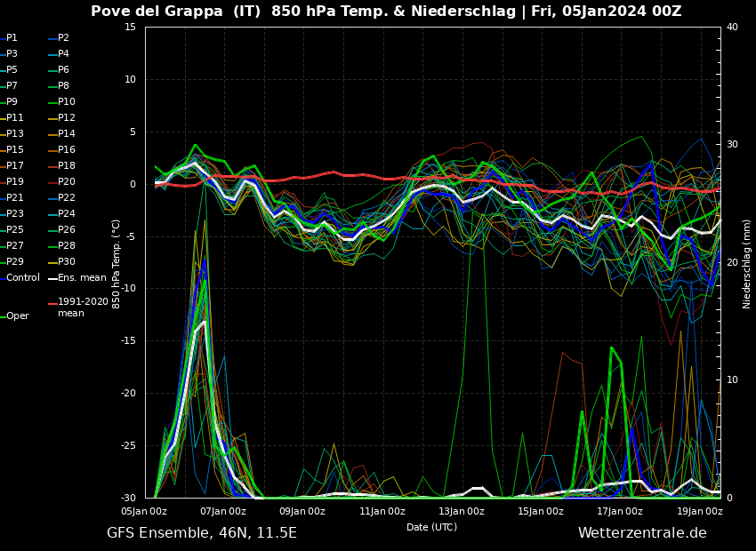
Task: Click the "P13" legend entry
Action: pos(12,133)
